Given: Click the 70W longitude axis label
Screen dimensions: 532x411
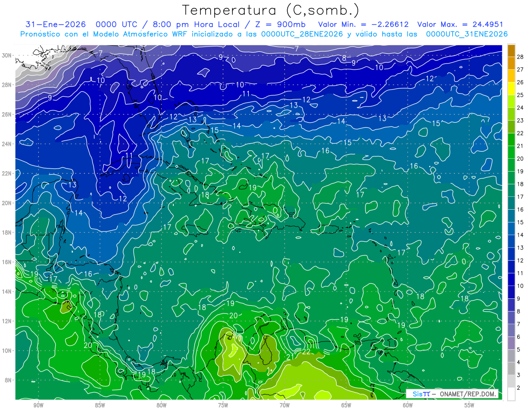Looking at the screenshot, I should pos(285,406).
